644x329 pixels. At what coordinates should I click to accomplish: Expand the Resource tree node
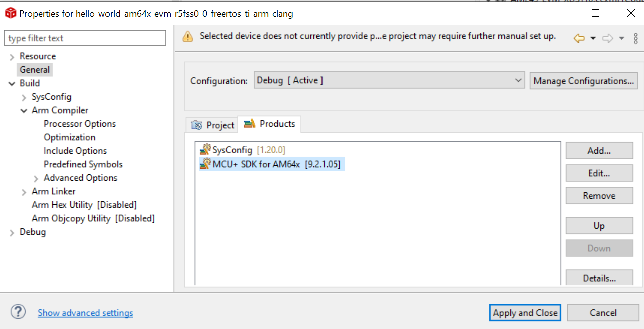(x=12, y=57)
